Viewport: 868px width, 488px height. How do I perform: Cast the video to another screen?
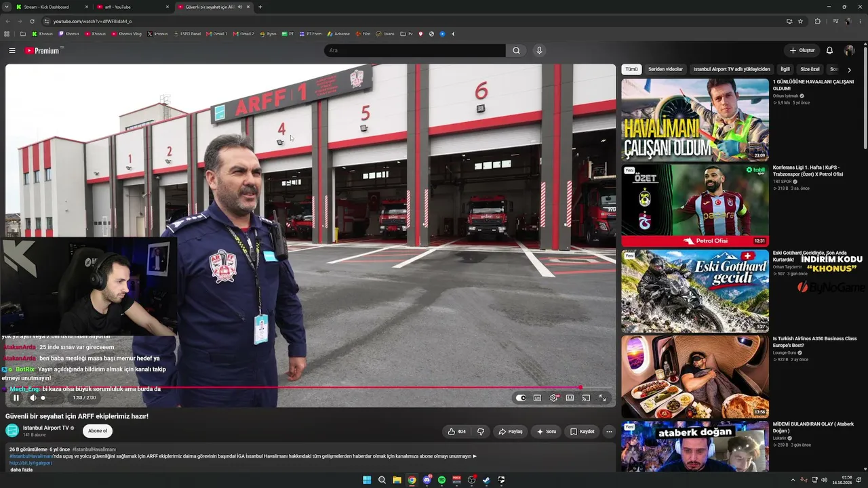point(586,398)
